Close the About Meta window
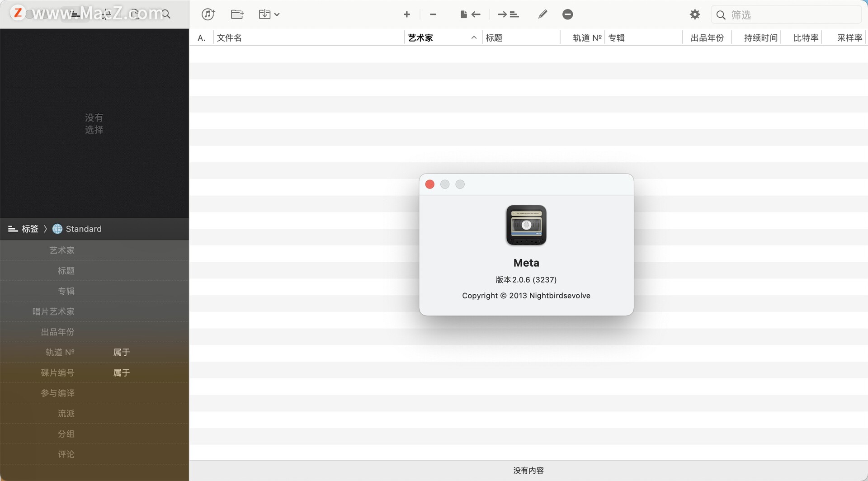Viewport: 868px width, 481px height. coord(430,184)
